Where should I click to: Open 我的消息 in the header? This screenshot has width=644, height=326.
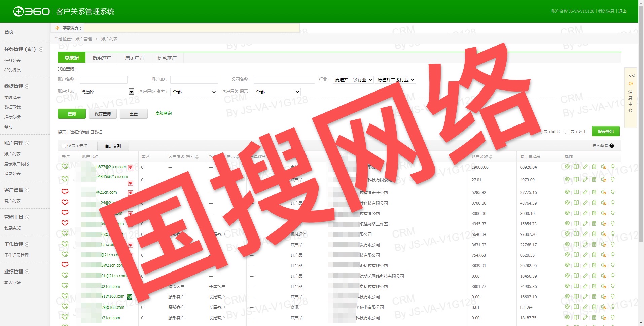(606, 11)
